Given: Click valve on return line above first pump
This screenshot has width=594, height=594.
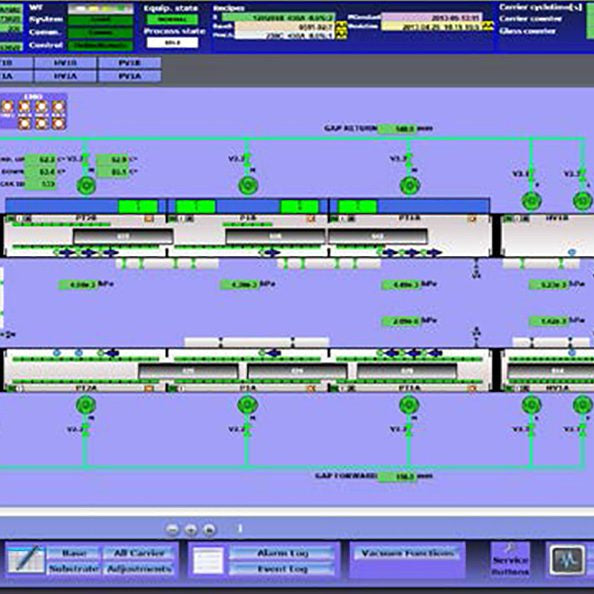Looking at the screenshot, I should (86, 160).
